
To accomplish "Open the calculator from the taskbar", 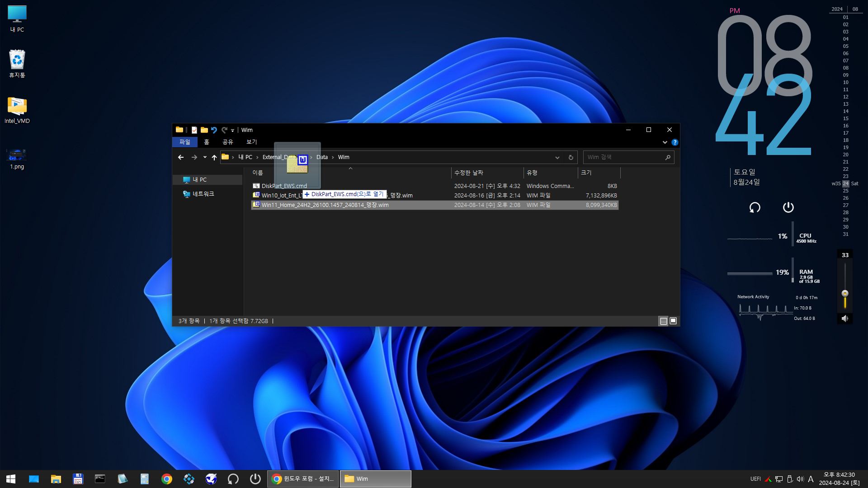I will click(145, 479).
